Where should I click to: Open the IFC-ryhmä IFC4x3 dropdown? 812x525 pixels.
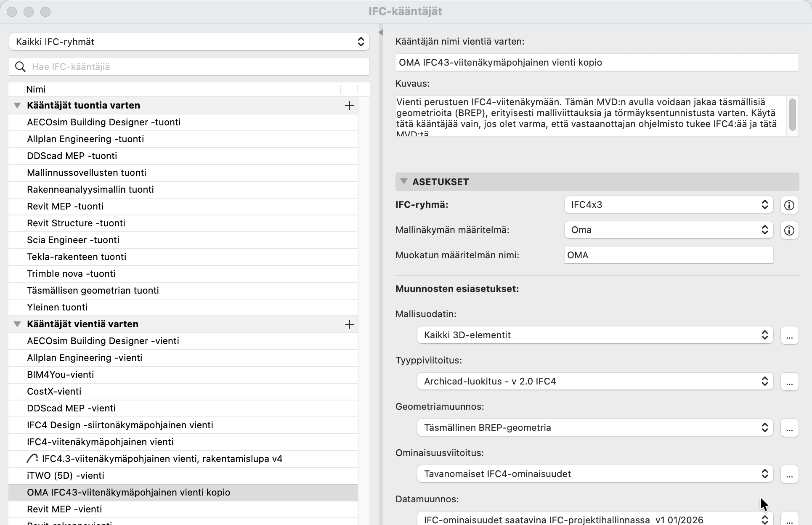click(669, 205)
